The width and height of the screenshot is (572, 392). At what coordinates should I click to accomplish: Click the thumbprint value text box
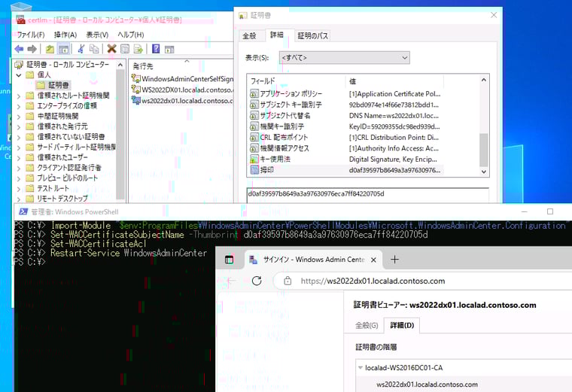click(368, 196)
